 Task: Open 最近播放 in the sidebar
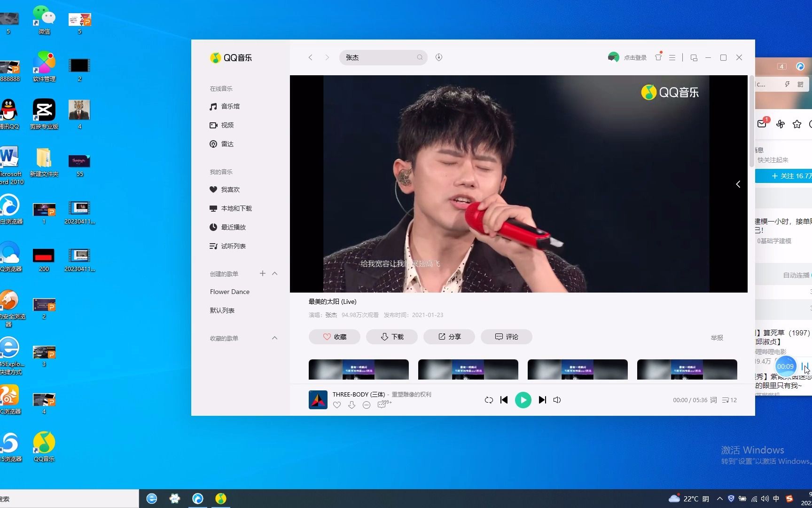tap(227, 227)
